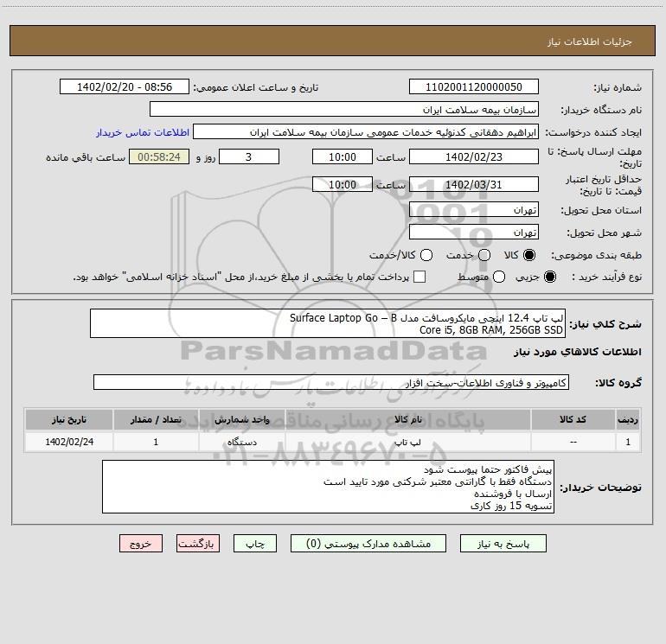Click the remaining days field showing 3
Image resolution: width=666 pixels, height=644 pixels.
tap(249, 156)
